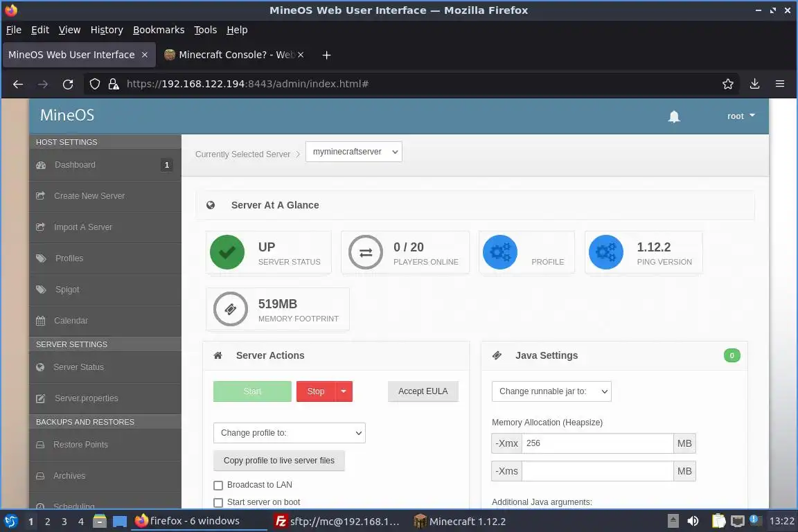Enable Start server on boot checkbox

click(218, 502)
